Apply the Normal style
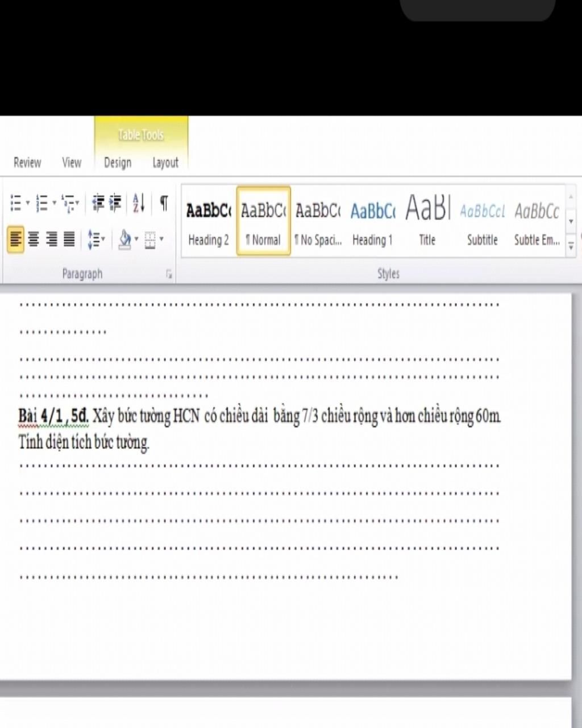 coord(263,221)
